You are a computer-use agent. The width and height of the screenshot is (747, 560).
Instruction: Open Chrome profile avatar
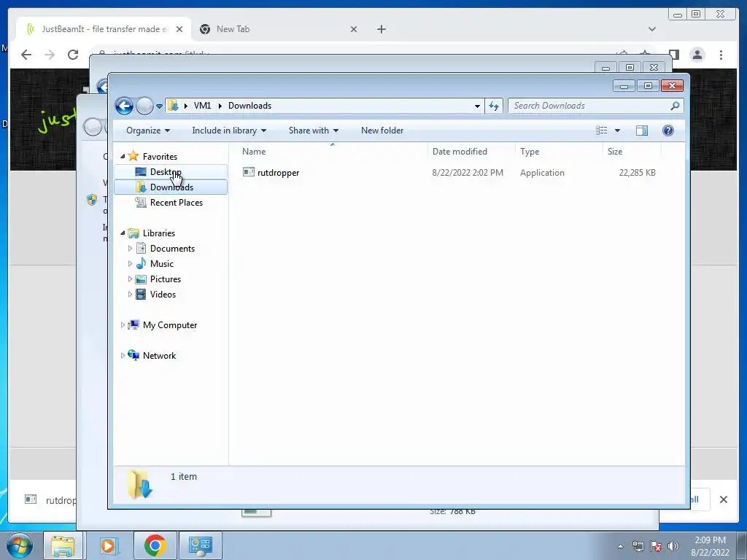697,55
